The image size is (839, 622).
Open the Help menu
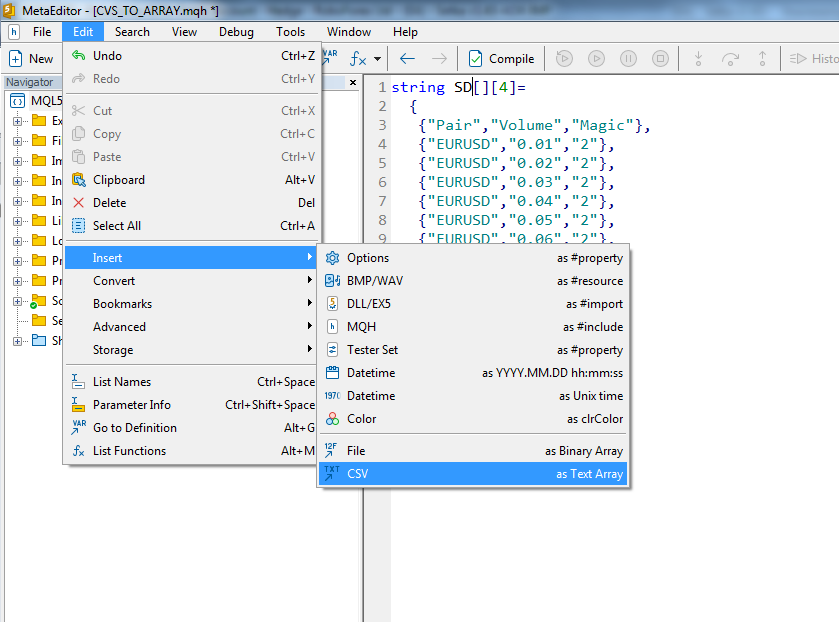coord(405,32)
